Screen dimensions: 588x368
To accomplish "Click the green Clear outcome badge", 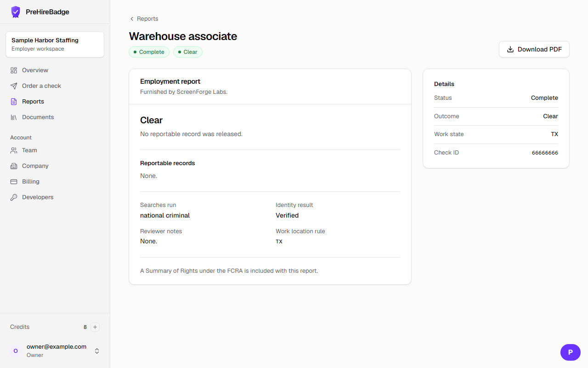I will click(188, 52).
